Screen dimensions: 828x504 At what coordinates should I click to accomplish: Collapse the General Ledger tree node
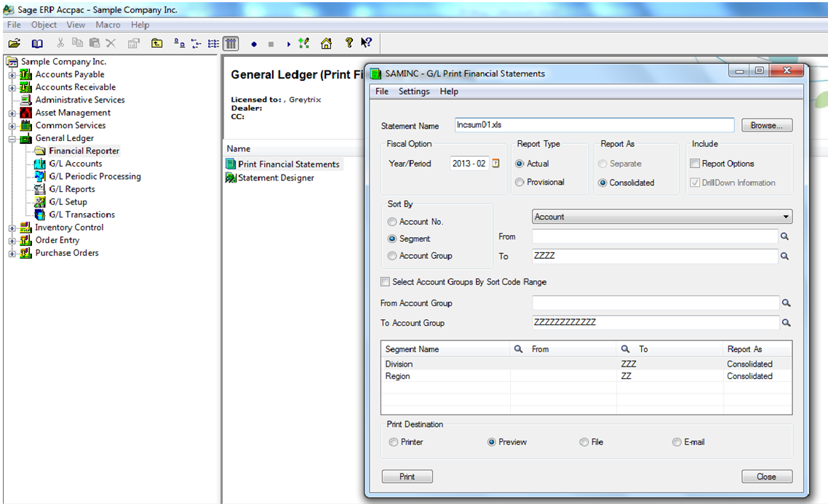[12, 139]
